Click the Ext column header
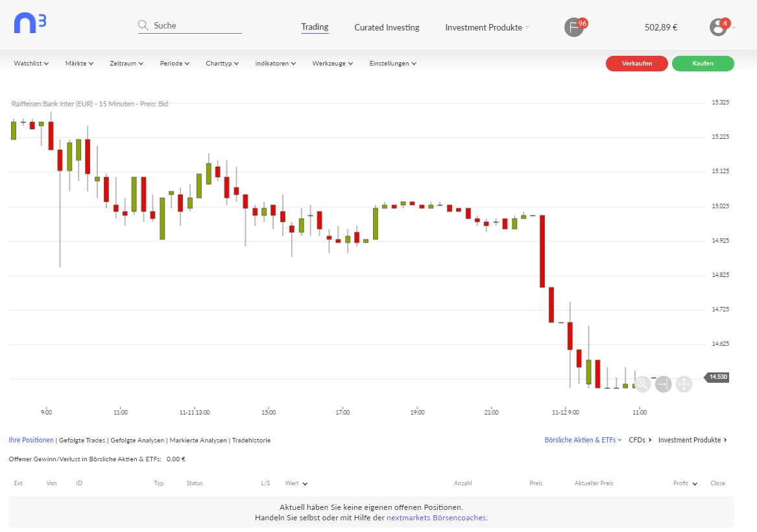The width and height of the screenshot is (757, 532). click(18, 483)
